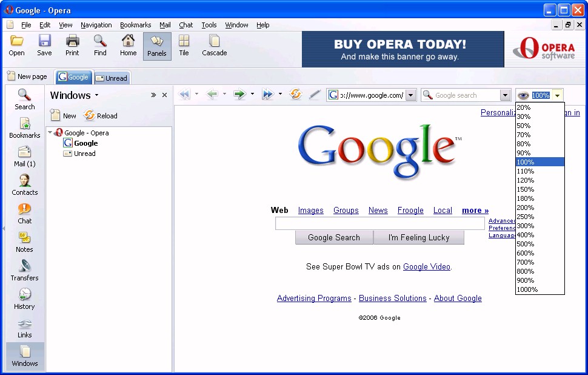
Task: Open the Back history dropdown arrow
Action: coord(224,94)
